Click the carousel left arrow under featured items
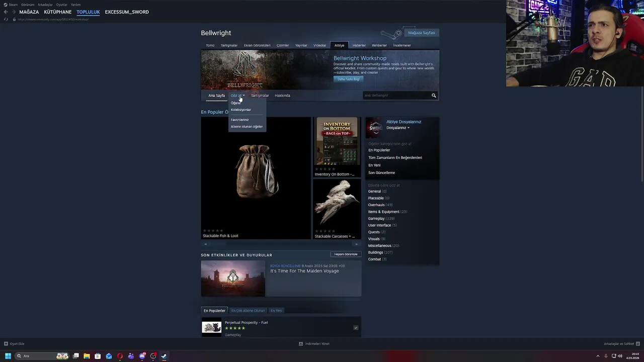This screenshot has width=644, height=362. [x=205, y=244]
